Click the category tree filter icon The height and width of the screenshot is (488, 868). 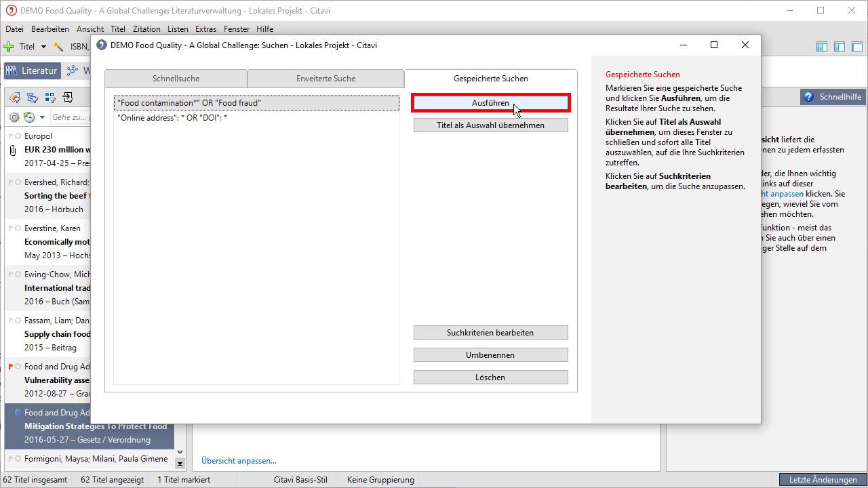pyautogui.click(x=32, y=98)
